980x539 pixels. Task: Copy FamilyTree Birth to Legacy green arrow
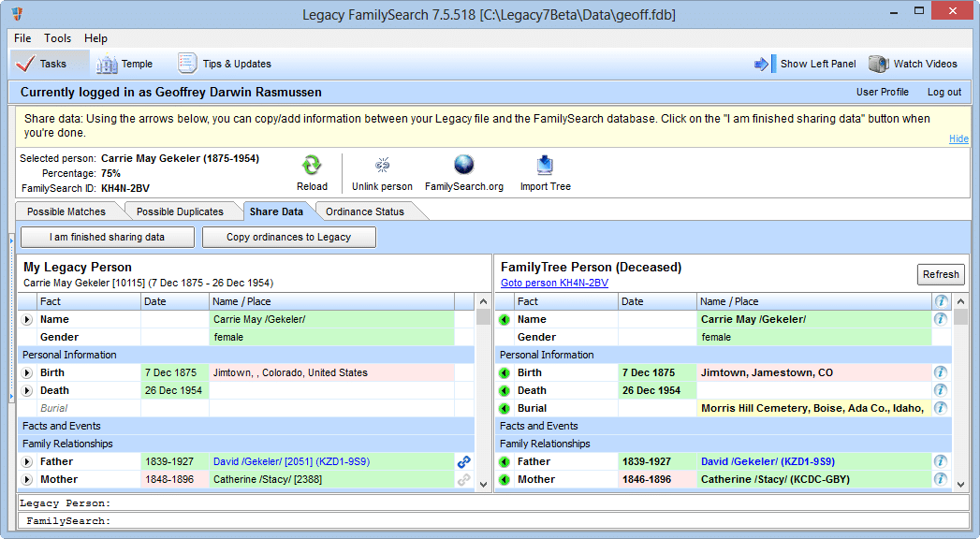[505, 372]
